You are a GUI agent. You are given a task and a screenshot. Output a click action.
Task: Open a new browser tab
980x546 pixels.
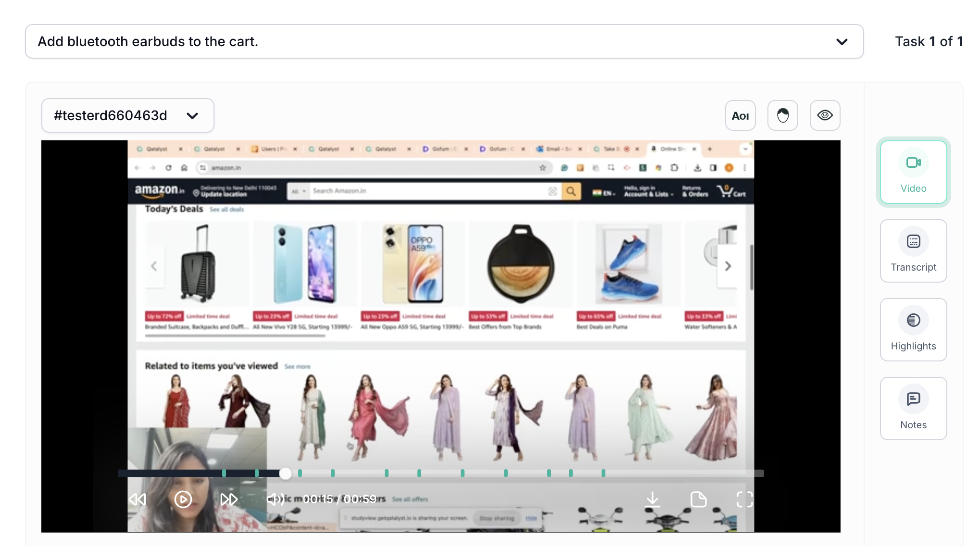pos(710,149)
